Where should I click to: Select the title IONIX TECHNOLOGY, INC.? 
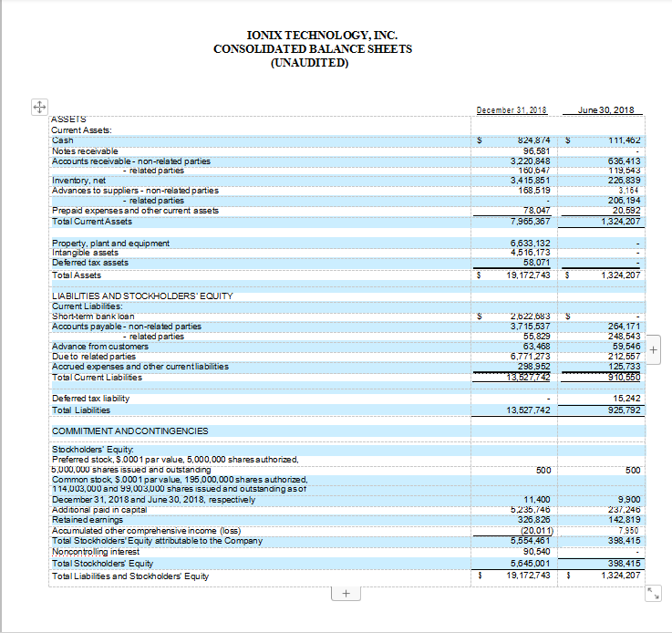322,36
